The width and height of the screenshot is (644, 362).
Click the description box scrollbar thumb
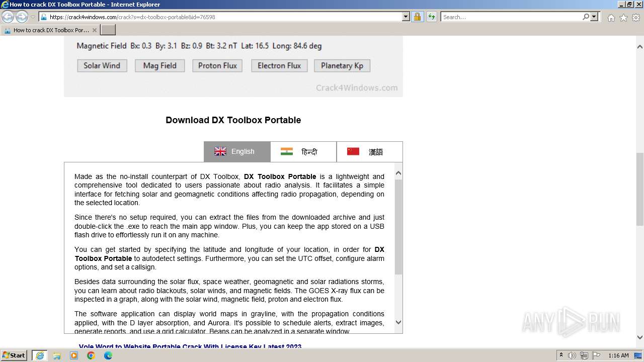[x=398, y=227]
